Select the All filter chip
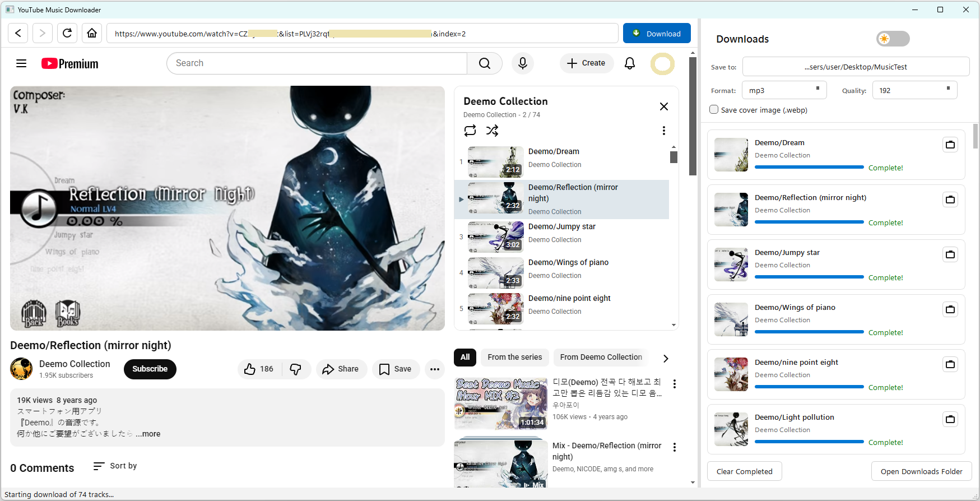Screen dimensions: 980x501 [x=465, y=357]
